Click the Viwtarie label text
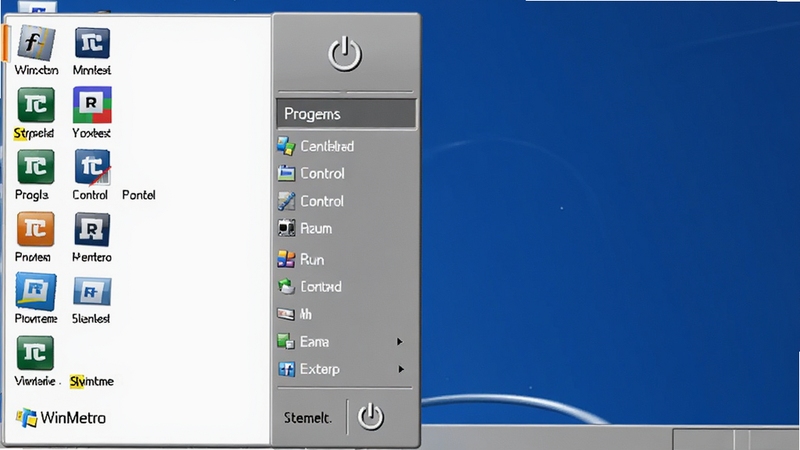The image size is (800, 450). coord(35,381)
